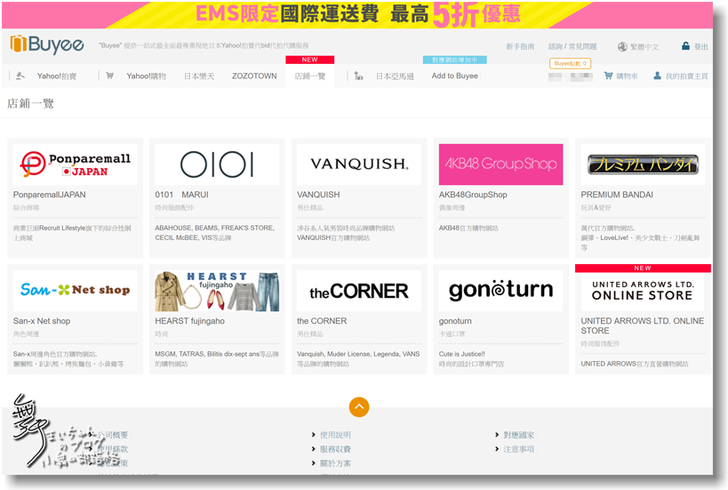
Task: Click the PREMIUM BANDAI store name
Action: (617, 195)
